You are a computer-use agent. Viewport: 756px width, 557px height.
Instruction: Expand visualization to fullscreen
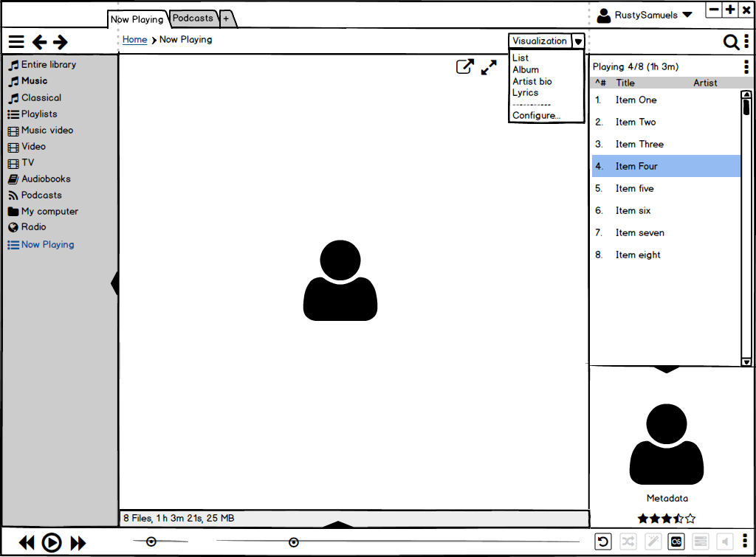point(489,67)
